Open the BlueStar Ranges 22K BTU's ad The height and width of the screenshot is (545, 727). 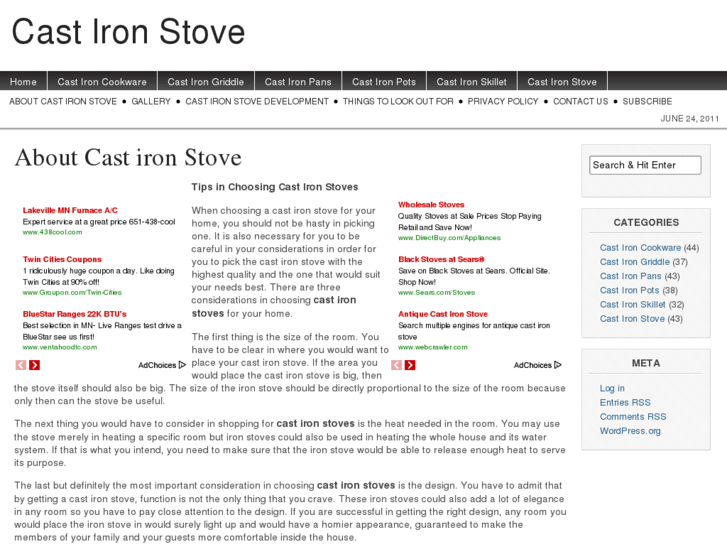[x=75, y=314]
